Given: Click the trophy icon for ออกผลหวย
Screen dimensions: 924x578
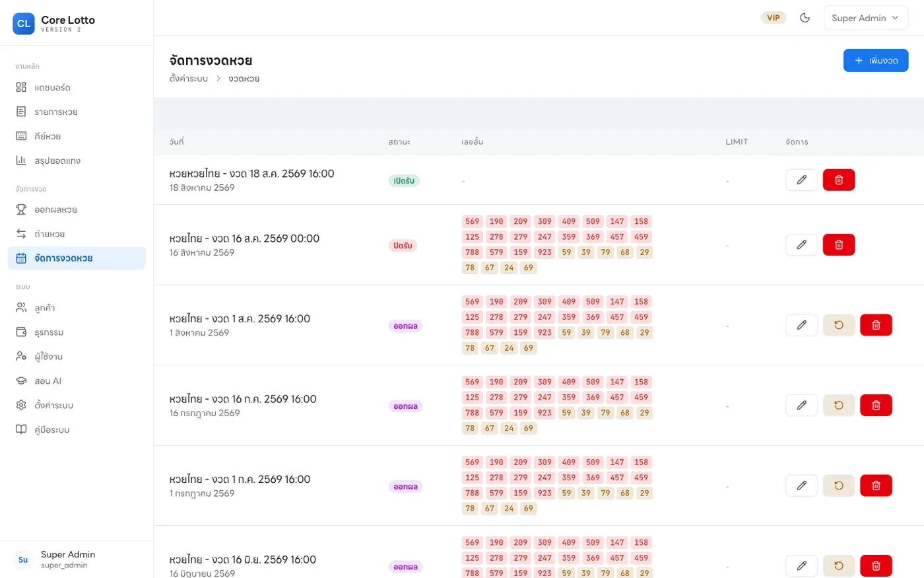Looking at the screenshot, I should [21, 209].
